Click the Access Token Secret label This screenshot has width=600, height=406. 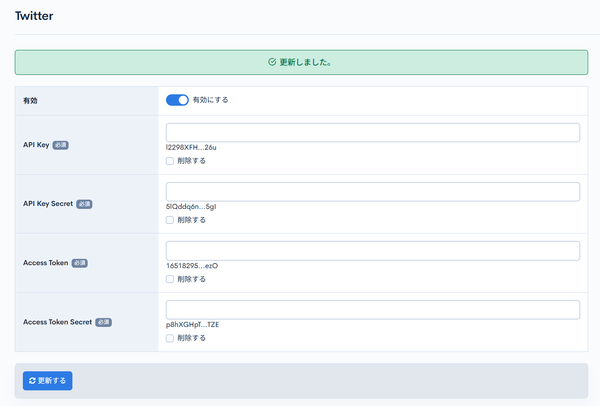click(x=57, y=322)
